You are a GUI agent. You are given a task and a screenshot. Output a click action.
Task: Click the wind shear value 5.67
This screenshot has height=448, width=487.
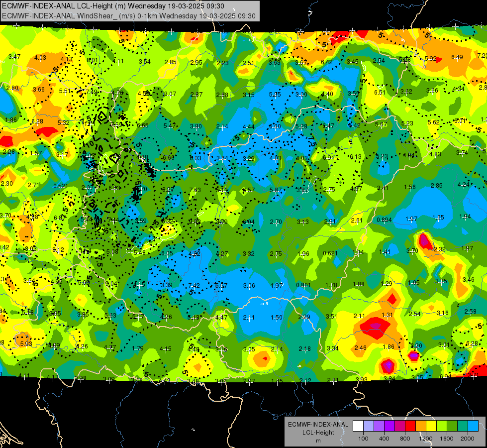(x=381, y=124)
